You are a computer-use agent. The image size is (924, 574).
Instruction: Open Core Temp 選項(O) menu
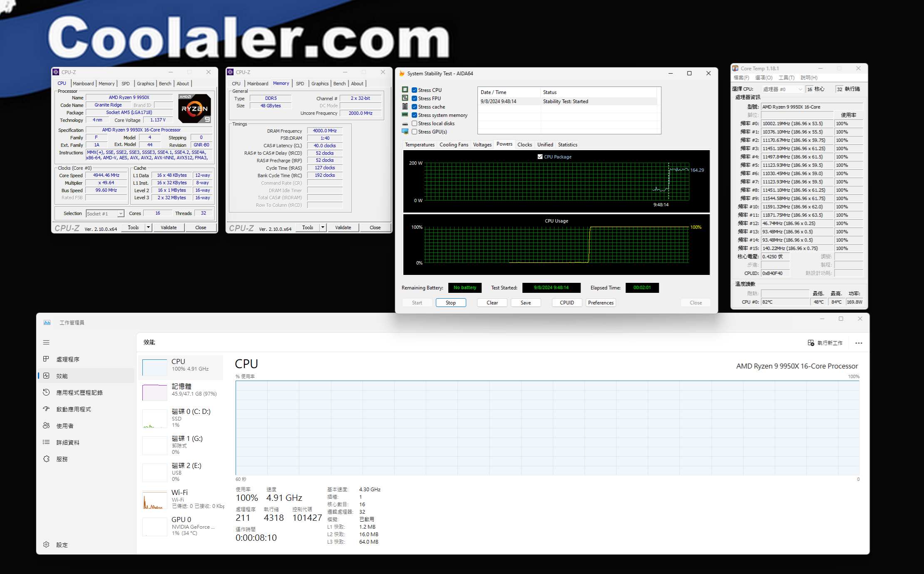[764, 78]
